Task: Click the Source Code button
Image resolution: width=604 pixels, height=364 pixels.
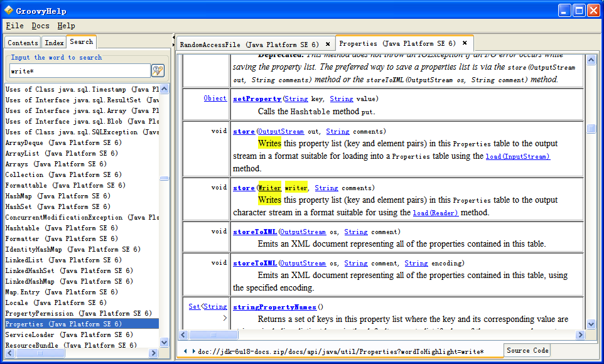Action: pos(527,350)
